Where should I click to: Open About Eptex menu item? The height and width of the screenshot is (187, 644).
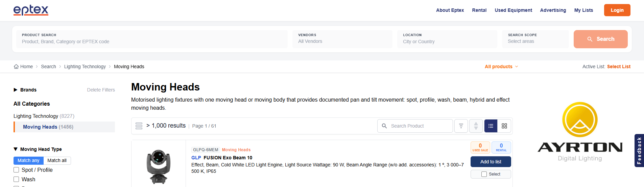(450, 10)
